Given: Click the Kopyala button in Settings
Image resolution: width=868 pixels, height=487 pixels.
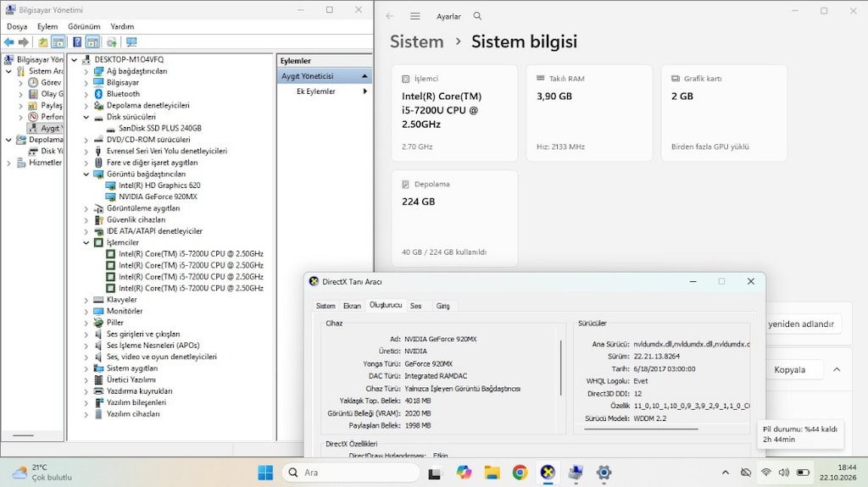Looking at the screenshot, I should pyautogui.click(x=790, y=369).
